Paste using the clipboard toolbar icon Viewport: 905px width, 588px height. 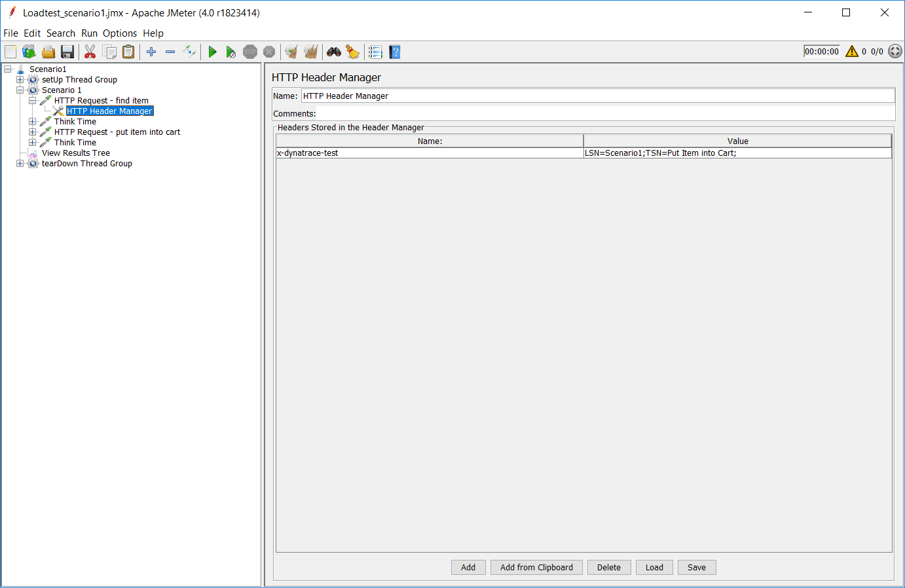[128, 52]
